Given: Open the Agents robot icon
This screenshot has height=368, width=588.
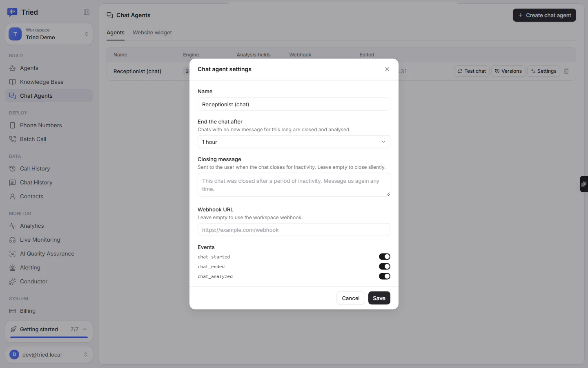Looking at the screenshot, I should [x=13, y=68].
